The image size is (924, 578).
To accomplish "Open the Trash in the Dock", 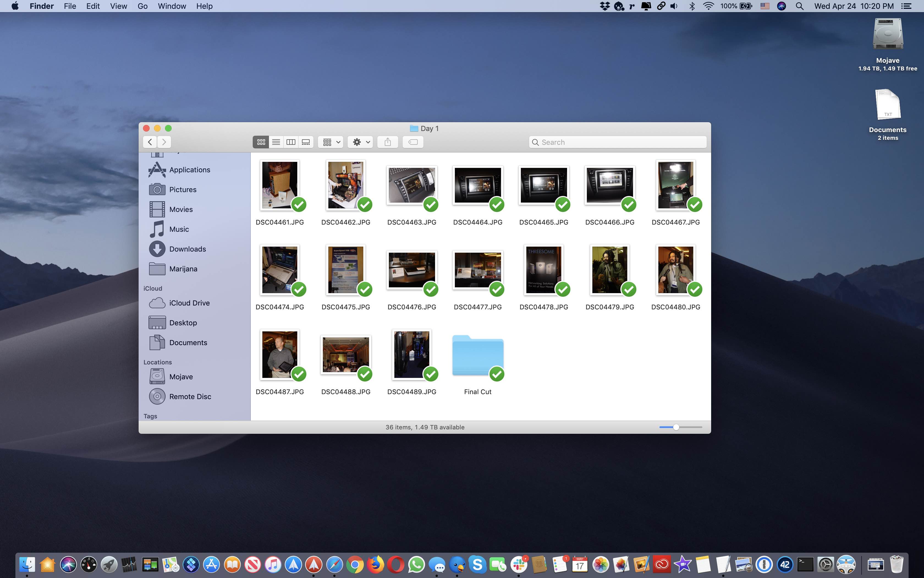I will (x=897, y=564).
